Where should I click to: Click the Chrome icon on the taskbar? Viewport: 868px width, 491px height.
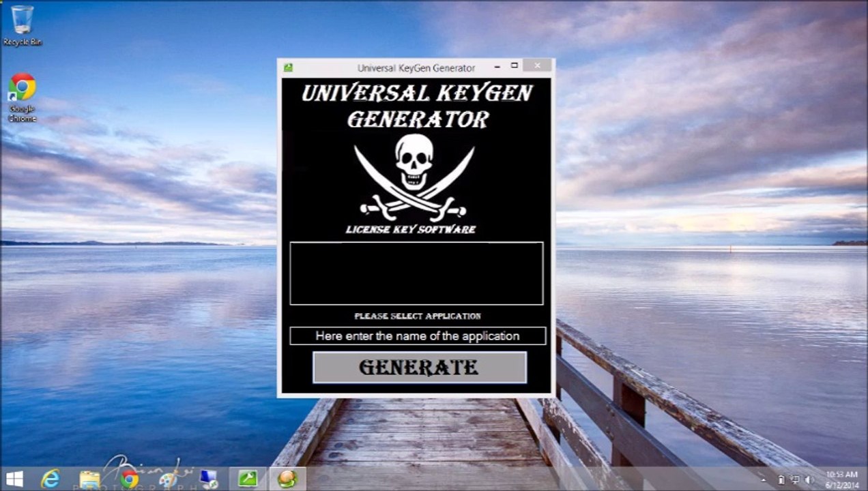[x=129, y=479]
